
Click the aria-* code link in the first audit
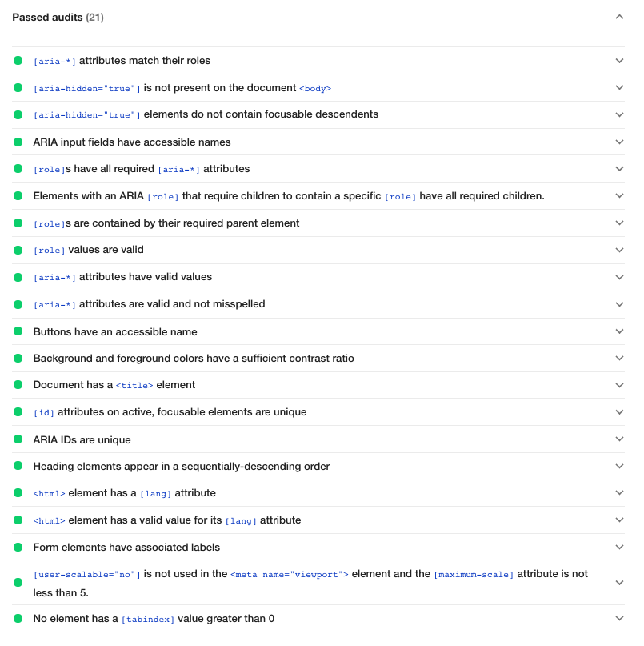(x=50, y=61)
